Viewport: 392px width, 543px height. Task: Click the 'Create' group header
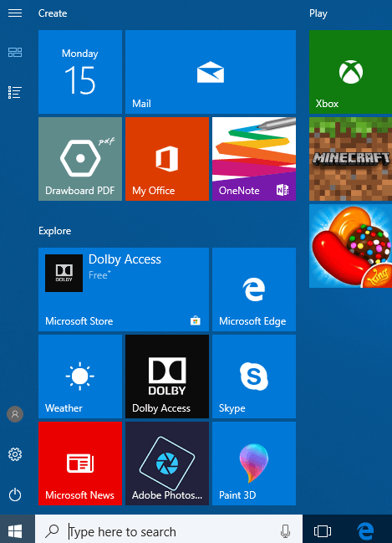click(x=53, y=13)
